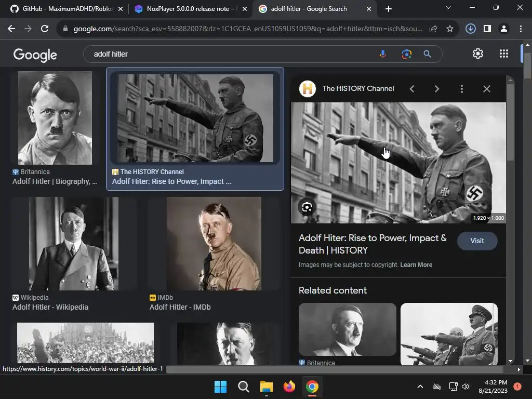Open 'Adolf Hiter: Rise to Power' panel title link
The width and height of the screenshot is (532, 399).
coord(373,244)
